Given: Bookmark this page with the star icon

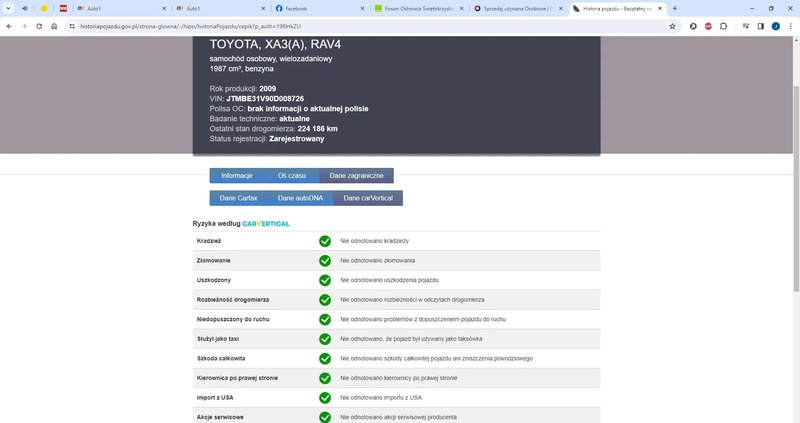Looking at the screenshot, I should pyautogui.click(x=672, y=26).
